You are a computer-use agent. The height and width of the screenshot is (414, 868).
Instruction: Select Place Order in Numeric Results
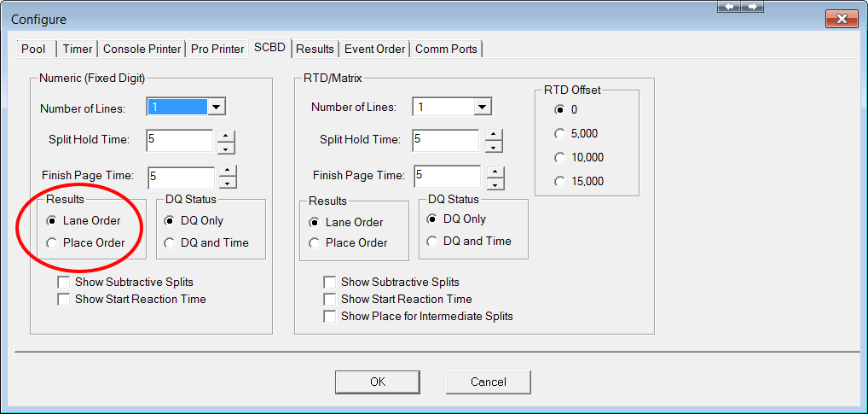click(52, 243)
